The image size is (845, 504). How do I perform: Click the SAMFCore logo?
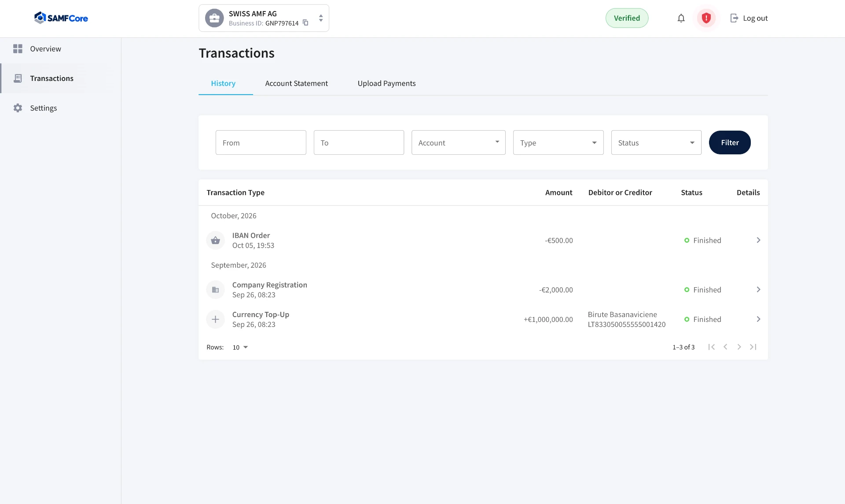pyautogui.click(x=61, y=18)
